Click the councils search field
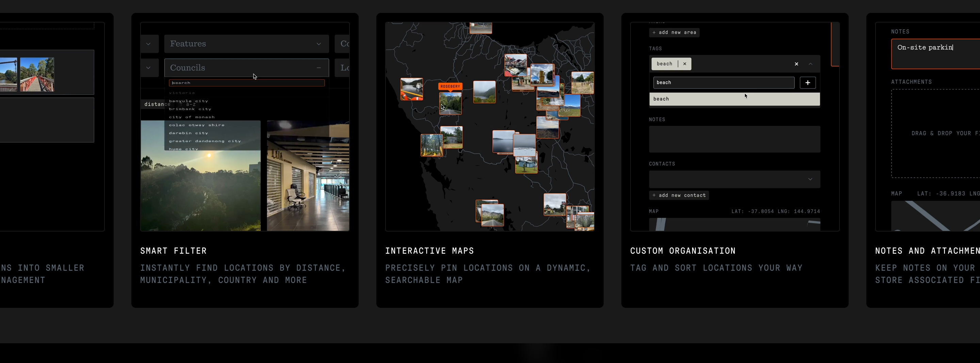980x363 pixels. (x=246, y=83)
